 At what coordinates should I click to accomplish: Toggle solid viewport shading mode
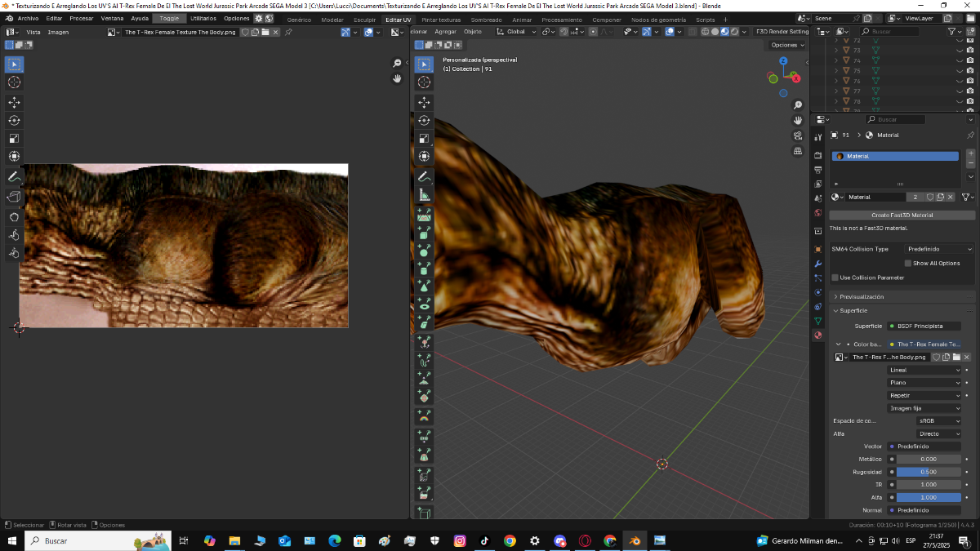[715, 32]
